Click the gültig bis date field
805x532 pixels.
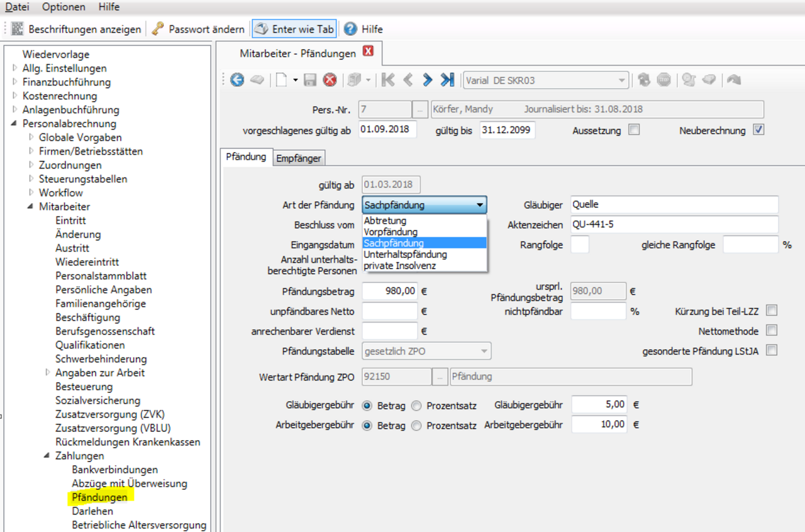(x=507, y=131)
